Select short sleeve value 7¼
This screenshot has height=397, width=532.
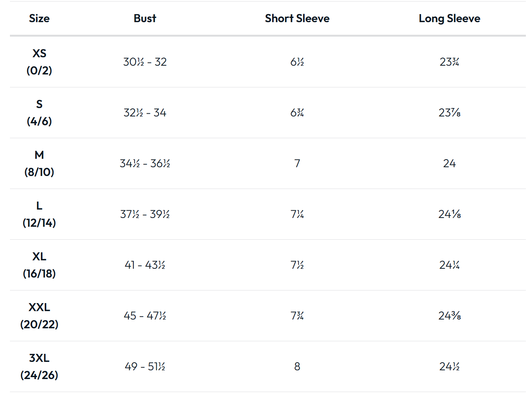[297, 214]
